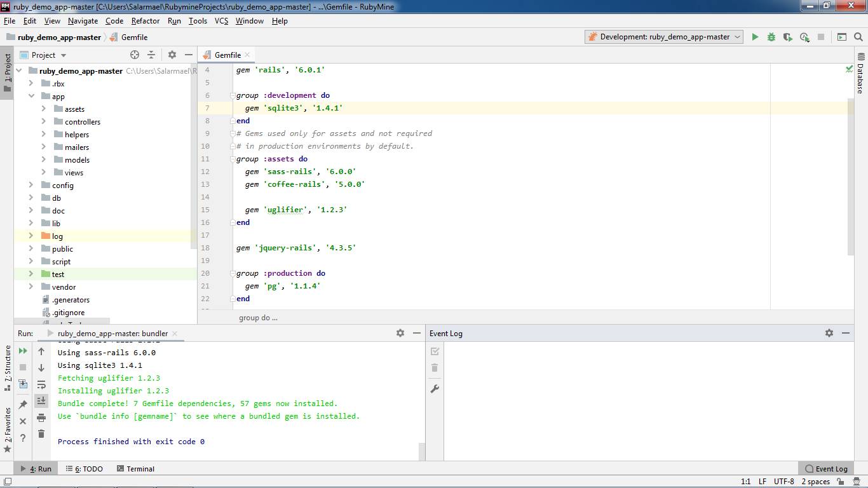This screenshot has height=488, width=868.
Task: Move up the stack trace arrow
Action: click(41, 351)
